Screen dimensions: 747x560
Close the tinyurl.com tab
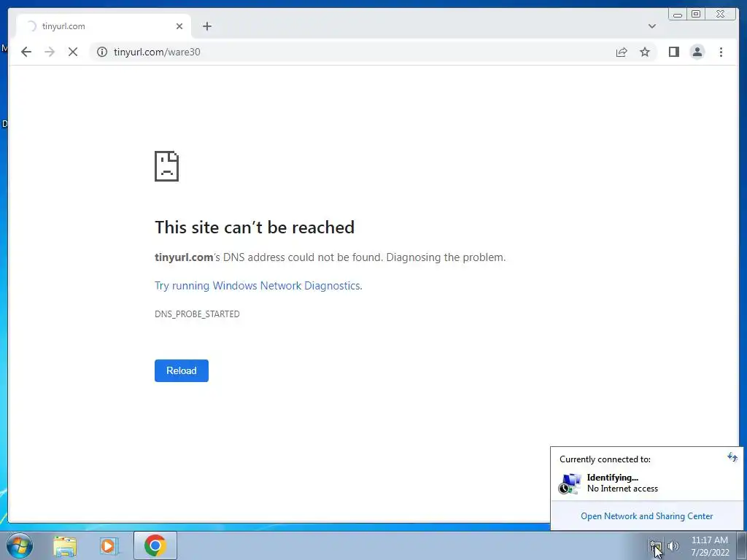tap(179, 26)
